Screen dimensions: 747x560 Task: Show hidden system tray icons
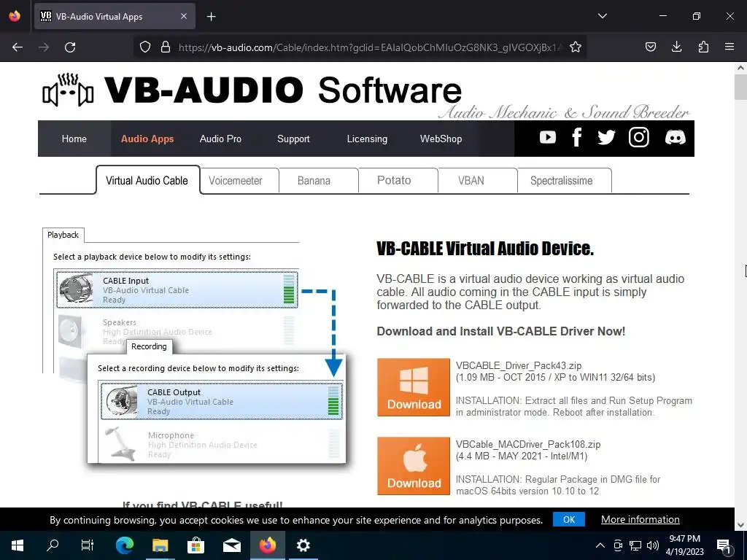[x=600, y=545]
